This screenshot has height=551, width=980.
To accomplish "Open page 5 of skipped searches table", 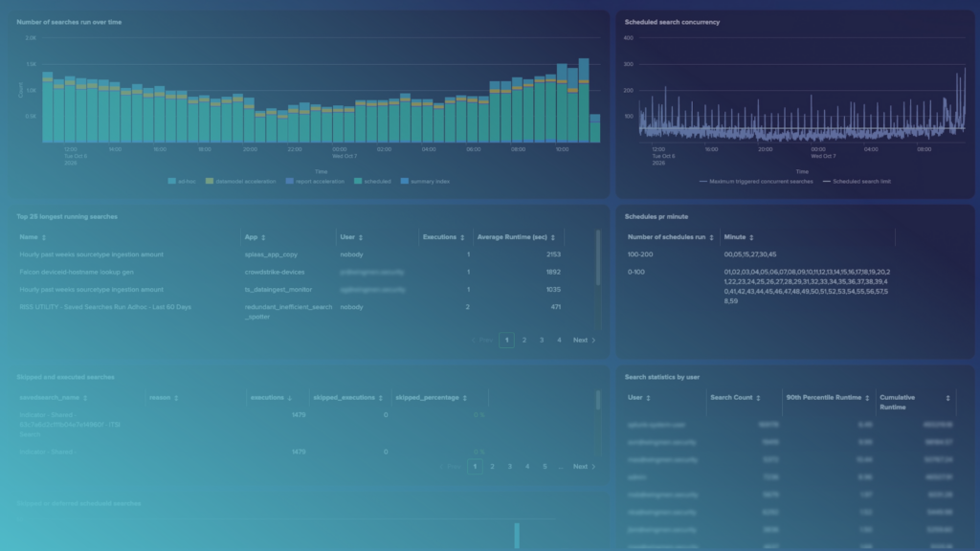I will point(545,467).
